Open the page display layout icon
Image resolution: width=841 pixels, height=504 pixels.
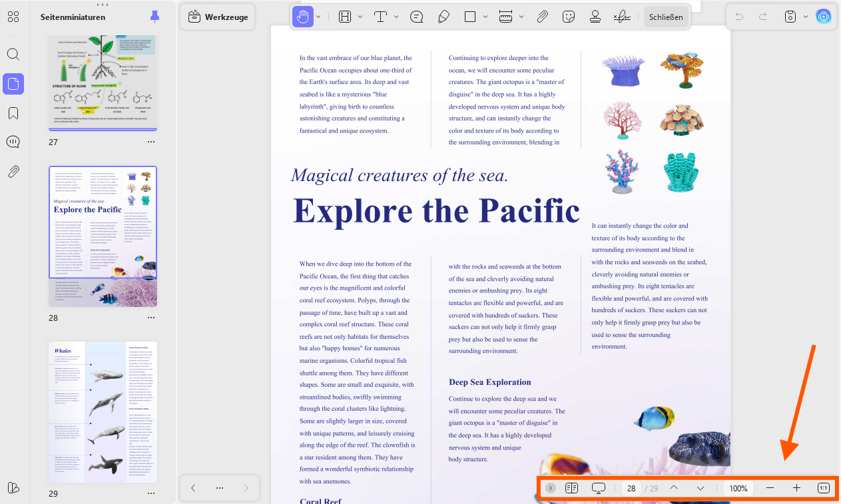[x=571, y=488]
